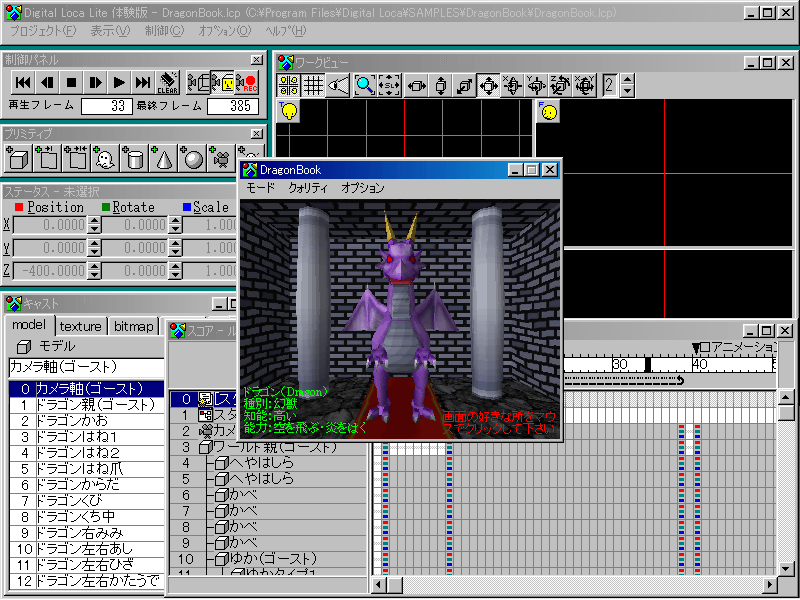800x600 pixels.
Task: Select ドラゴンかお in cast list
Action: pos(87,421)
